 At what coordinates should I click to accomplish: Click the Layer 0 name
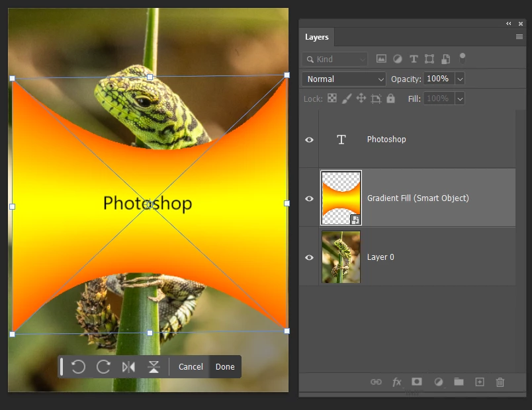pyautogui.click(x=380, y=257)
